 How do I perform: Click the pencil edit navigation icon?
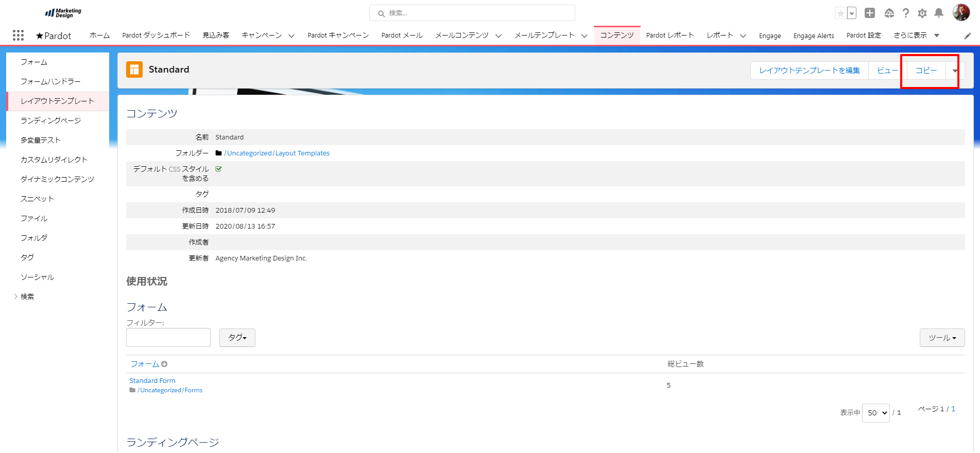pos(967,36)
